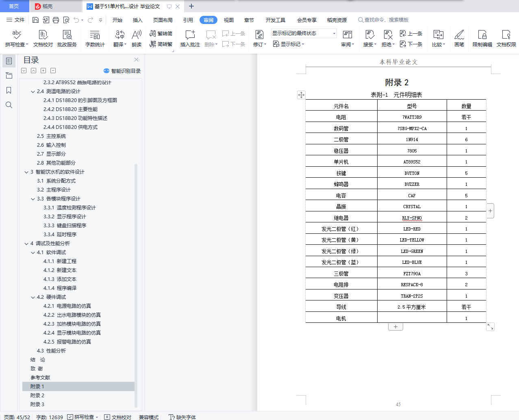Open the display markup state dropdown
519x420 pixels.
[304, 33]
